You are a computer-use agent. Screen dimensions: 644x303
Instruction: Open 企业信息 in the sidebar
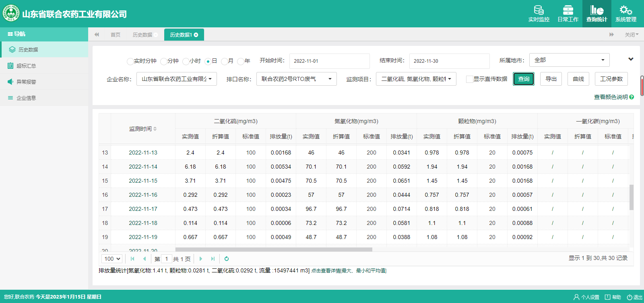click(x=44, y=98)
